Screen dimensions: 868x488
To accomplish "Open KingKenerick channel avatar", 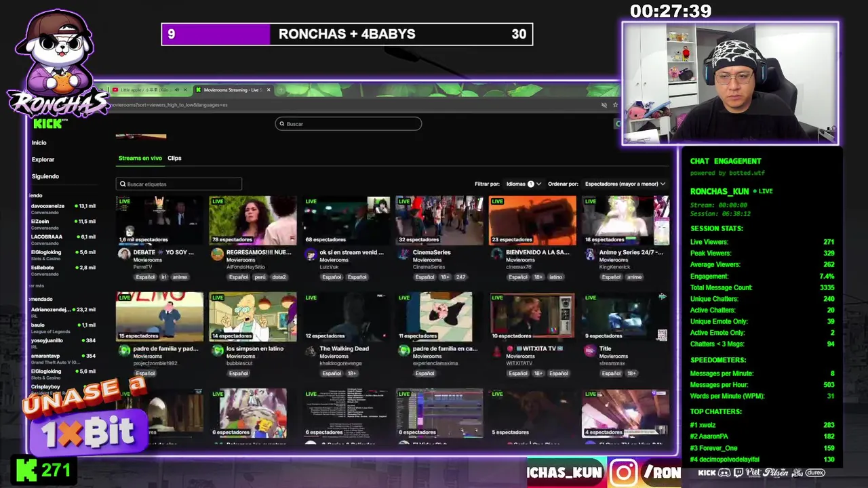I will pyautogui.click(x=590, y=253).
